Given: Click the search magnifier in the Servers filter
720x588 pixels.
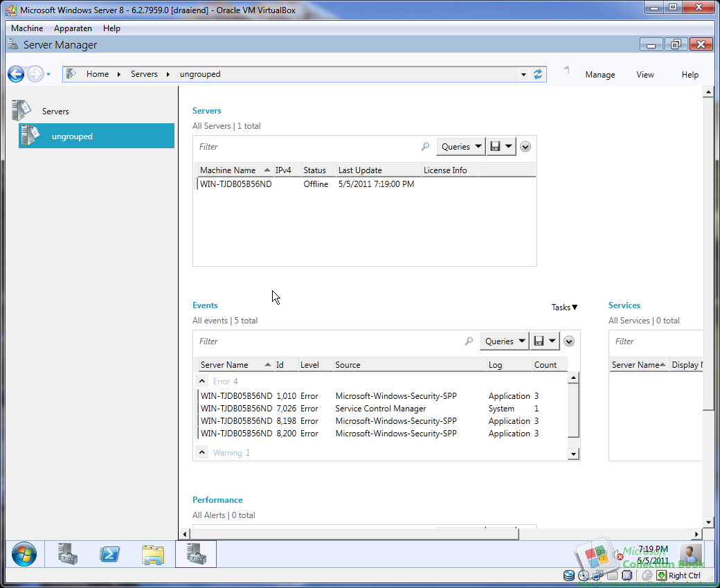Looking at the screenshot, I should (424, 146).
